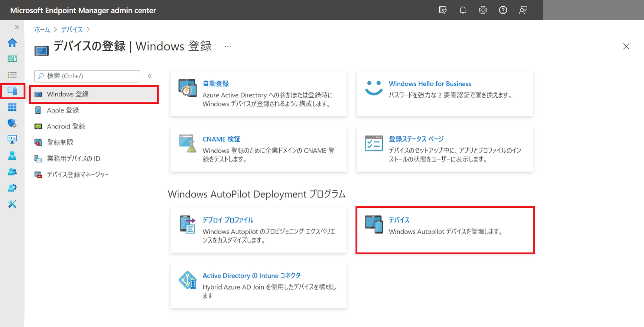This screenshot has height=327, width=644.
Task: Click the デバイスの登録 title laptop icon
Action: (x=42, y=51)
